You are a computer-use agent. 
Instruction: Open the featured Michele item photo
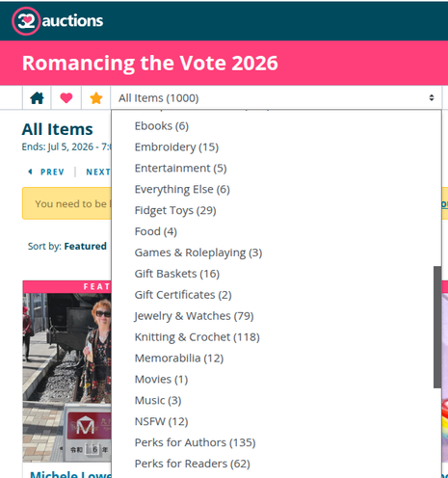[x=66, y=378]
